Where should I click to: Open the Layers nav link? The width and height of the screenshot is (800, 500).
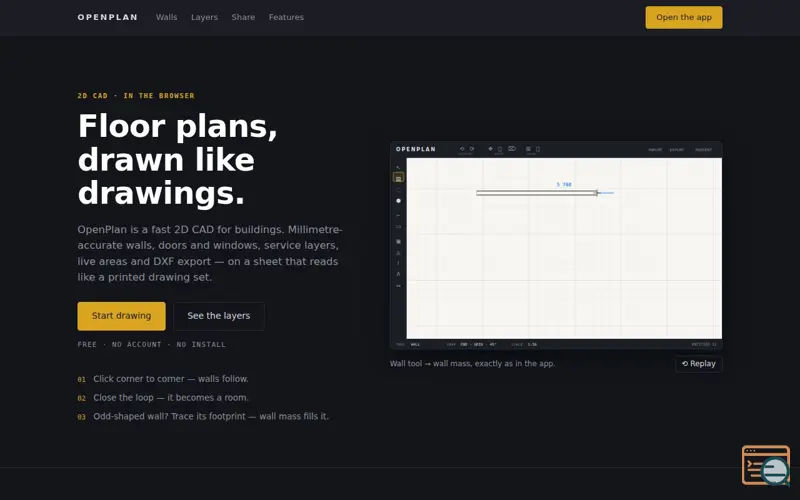[x=204, y=17]
